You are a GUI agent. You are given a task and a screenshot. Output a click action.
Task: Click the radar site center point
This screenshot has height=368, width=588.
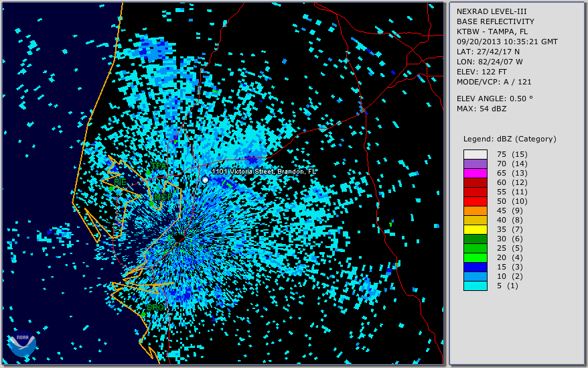point(179,238)
